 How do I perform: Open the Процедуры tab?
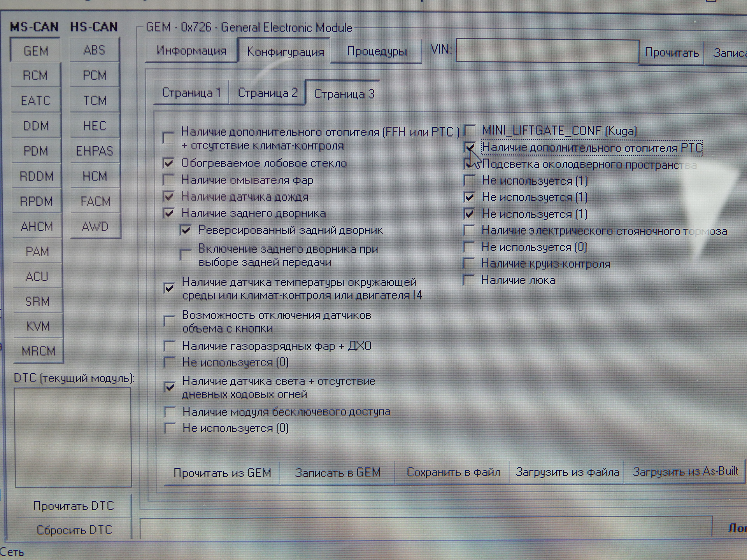pyautogui.click(x=377, y=52)
